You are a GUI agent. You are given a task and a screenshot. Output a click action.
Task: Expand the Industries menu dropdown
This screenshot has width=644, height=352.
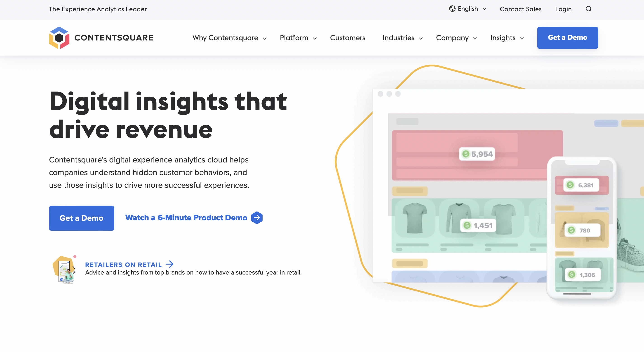point(402,38)
